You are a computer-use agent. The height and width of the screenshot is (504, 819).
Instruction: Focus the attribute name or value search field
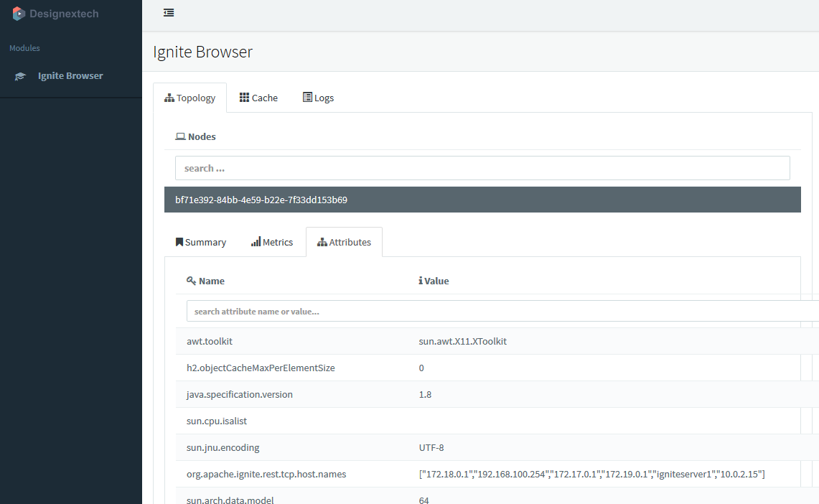[502, 312]
